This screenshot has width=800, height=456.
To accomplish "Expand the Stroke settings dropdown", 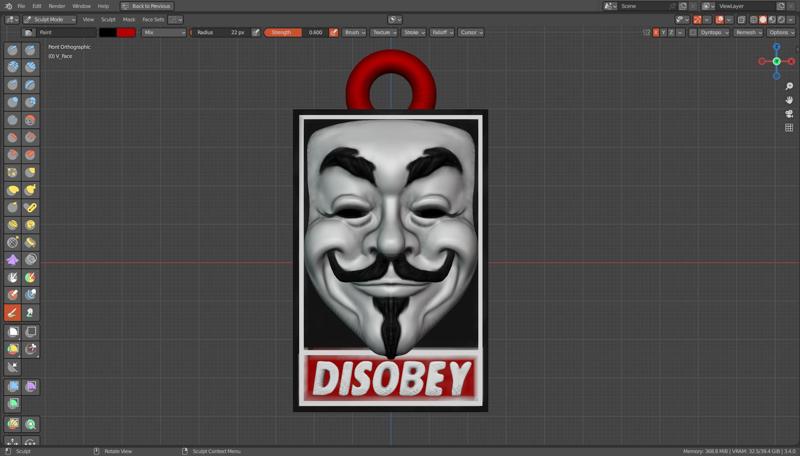I will [x=413, y=33].
